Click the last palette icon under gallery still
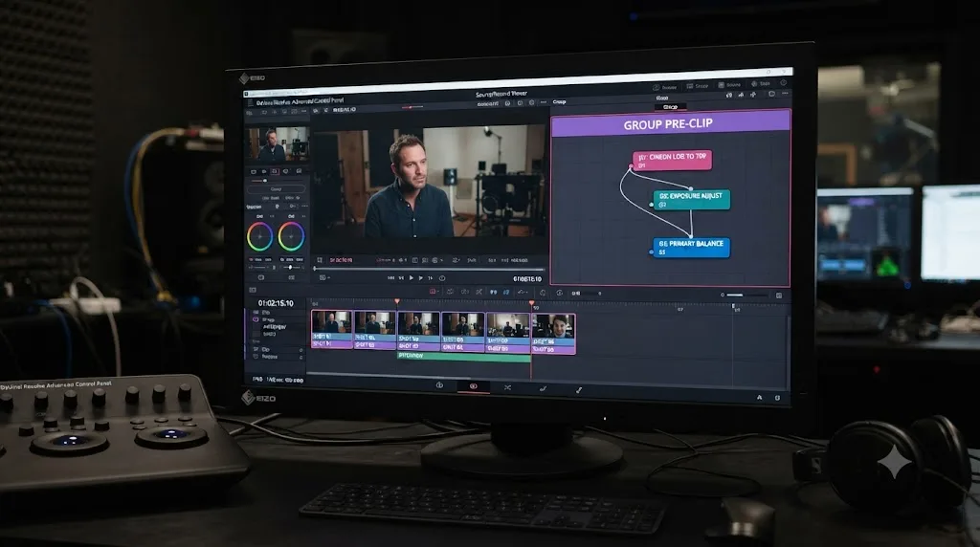980x547 pixels. [x=299, y=171]
